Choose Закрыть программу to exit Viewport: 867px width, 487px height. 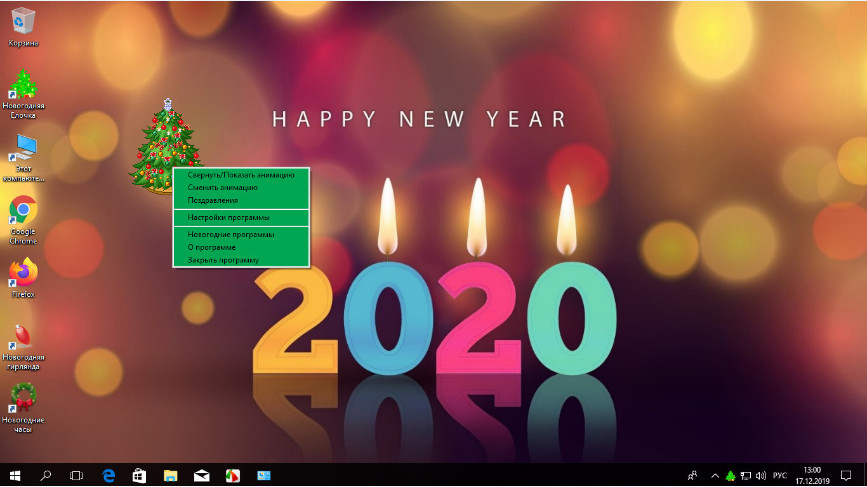click(x=241, y=260)
